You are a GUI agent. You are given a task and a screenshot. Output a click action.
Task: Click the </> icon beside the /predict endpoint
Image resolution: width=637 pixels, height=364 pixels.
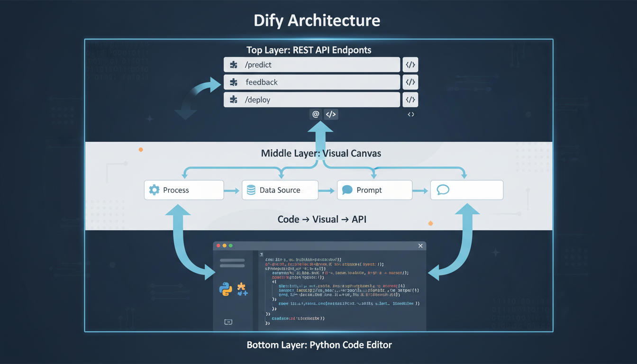pos(410,64)
